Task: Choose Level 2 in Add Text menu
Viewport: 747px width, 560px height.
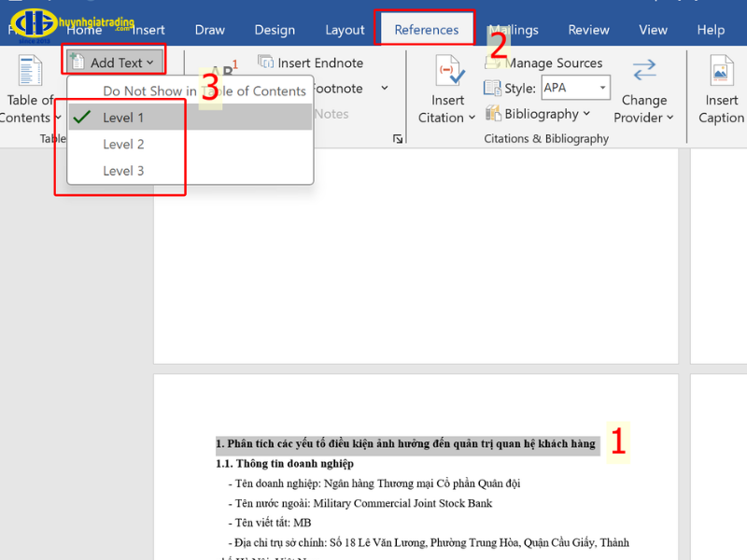Action: [x=123, y=144]
